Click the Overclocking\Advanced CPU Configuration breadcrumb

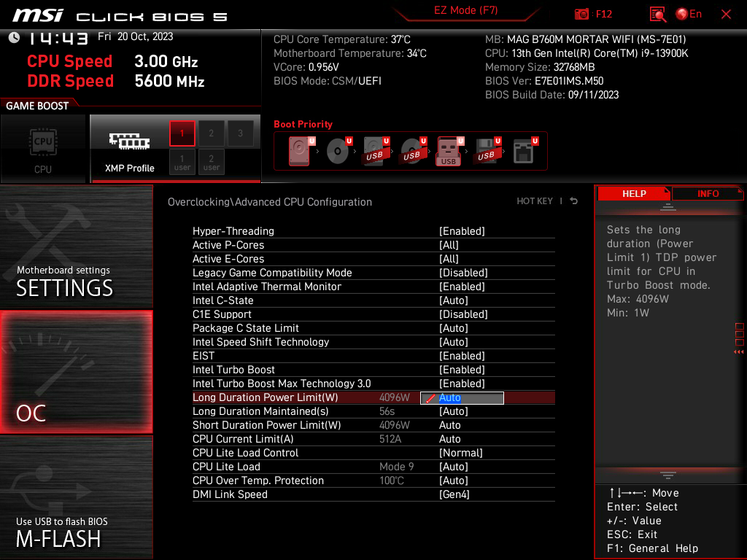coord(270,202)
